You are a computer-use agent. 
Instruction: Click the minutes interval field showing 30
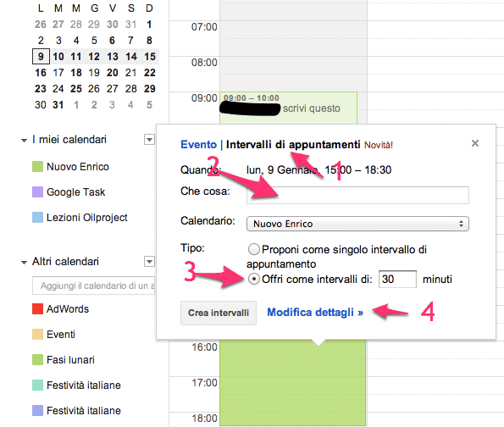[x=397, y=279]
